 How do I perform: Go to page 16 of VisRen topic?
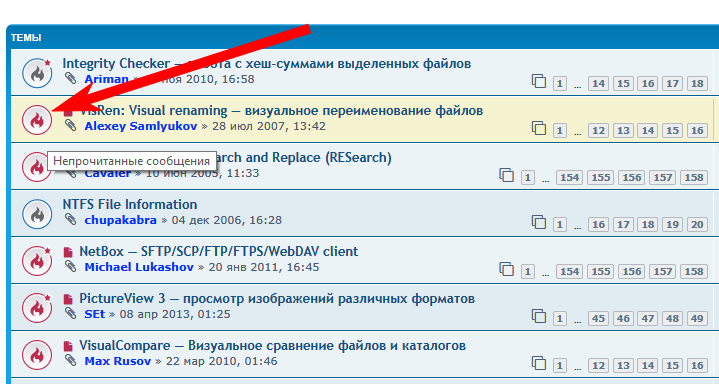(697, 131)
